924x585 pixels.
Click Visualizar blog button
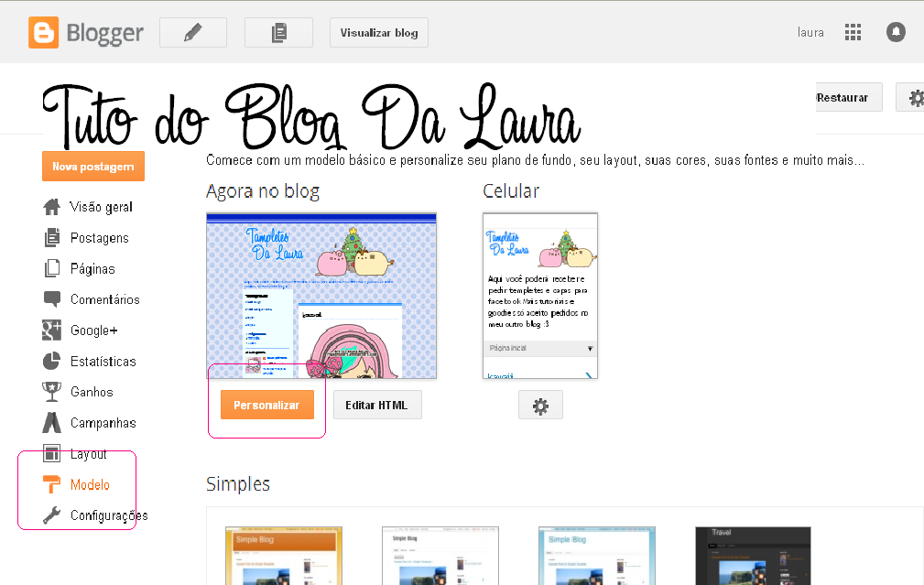(379, 32)
